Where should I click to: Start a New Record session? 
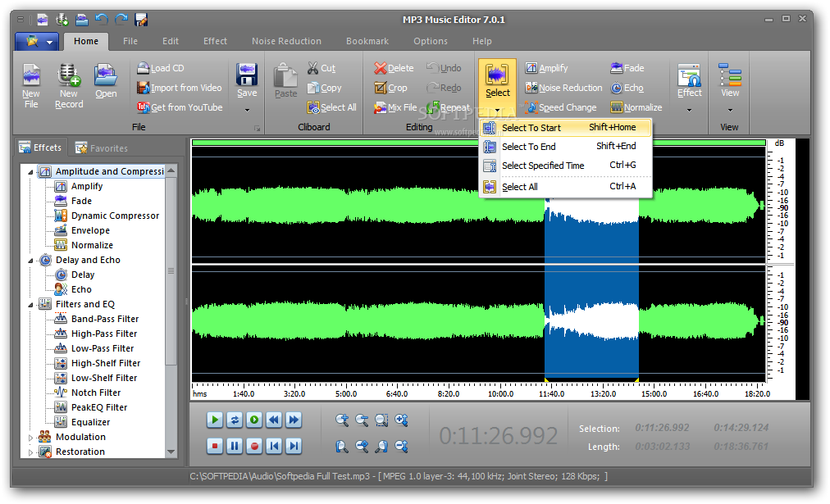pos(69,86)
